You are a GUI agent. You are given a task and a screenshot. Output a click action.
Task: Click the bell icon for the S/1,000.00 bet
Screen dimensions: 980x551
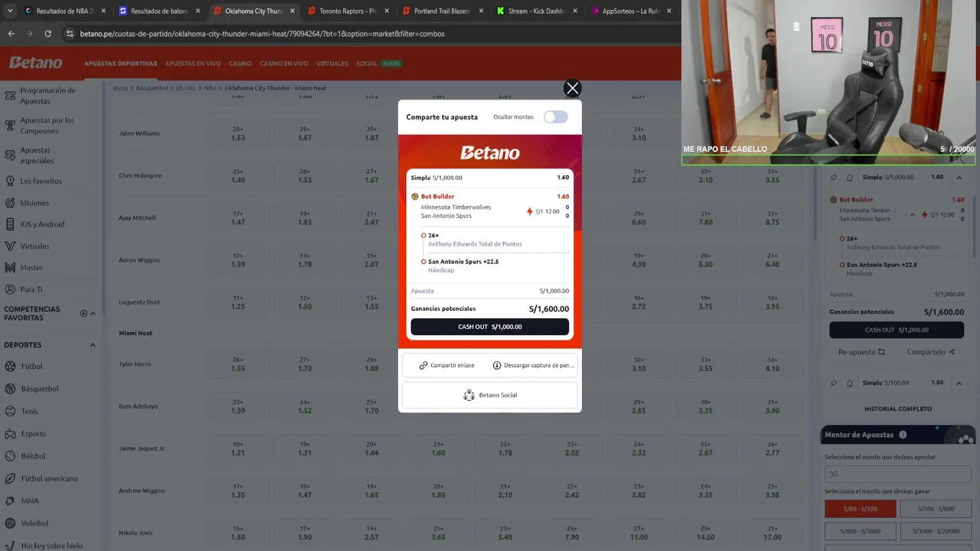click(x=849, y=178)
